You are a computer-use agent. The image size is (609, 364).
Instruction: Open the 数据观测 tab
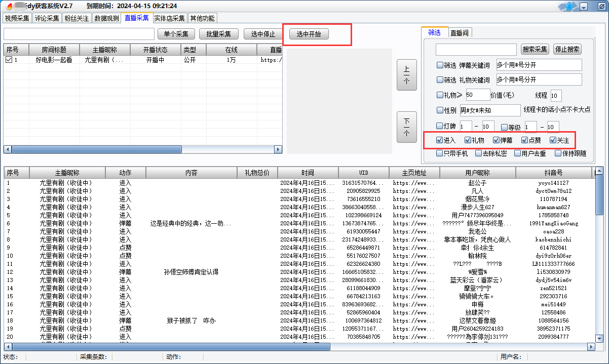106,18
